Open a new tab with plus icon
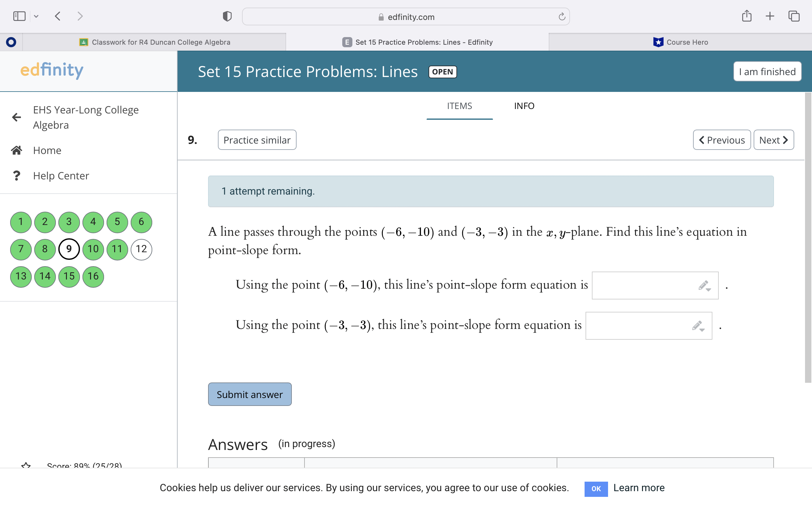This screenshot has width=812, height=507. (x=770, y=16)
